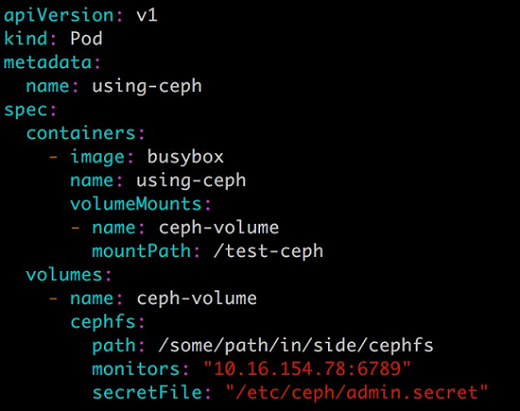The image size is (520, 411).
Task: Click the Pod kind value
Action: click(x=86, y=39)
